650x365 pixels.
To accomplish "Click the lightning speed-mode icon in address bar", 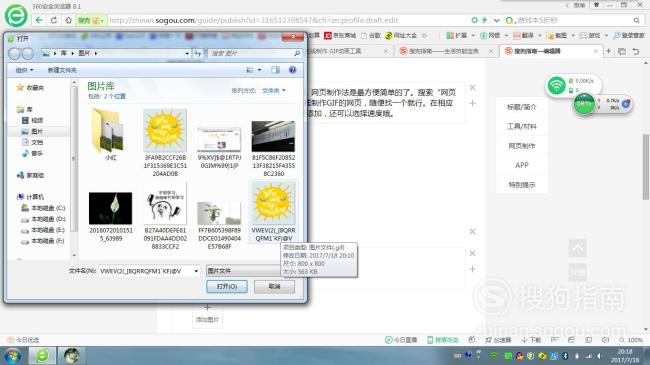I will coord(484,20).
